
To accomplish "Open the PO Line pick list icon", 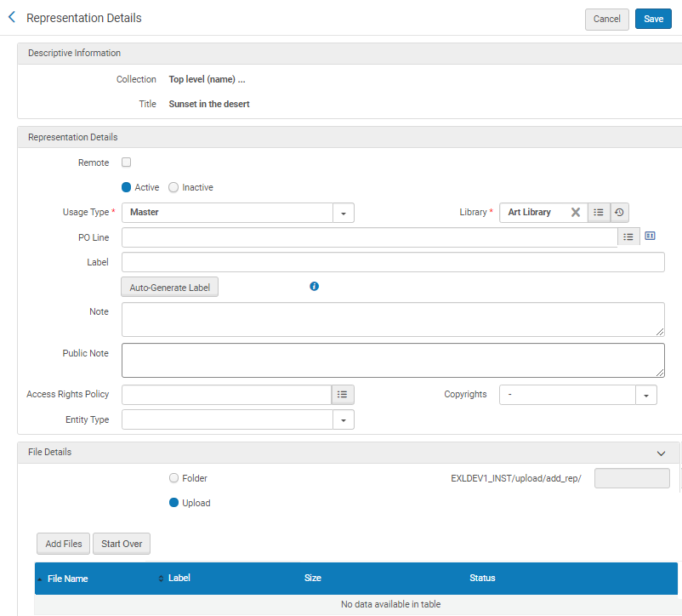I will (628, 237).
